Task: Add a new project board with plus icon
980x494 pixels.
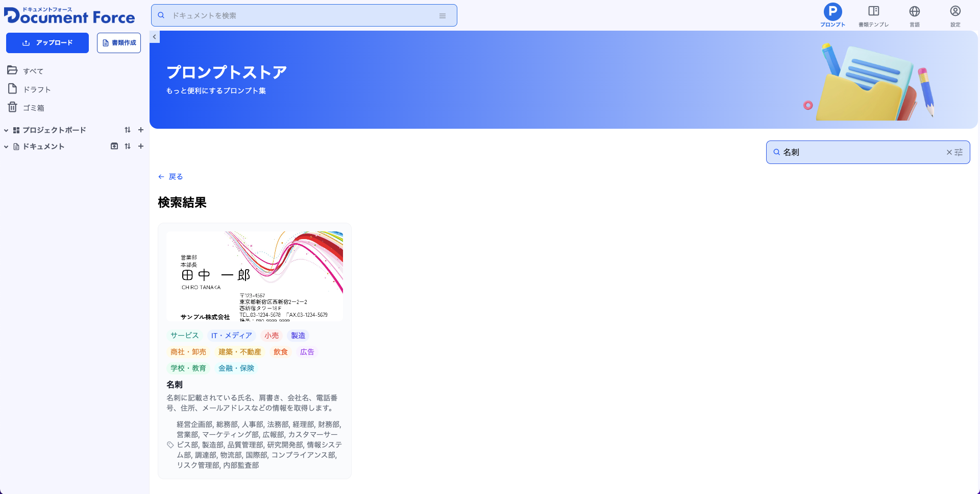Action: tap(141, 130)
